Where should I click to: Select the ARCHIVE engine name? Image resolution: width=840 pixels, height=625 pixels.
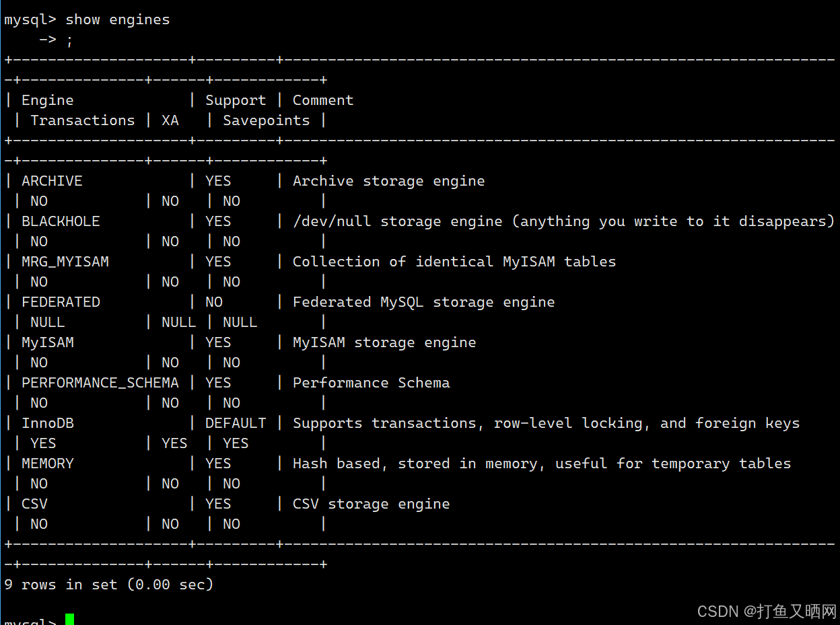[x=52, y=181]
